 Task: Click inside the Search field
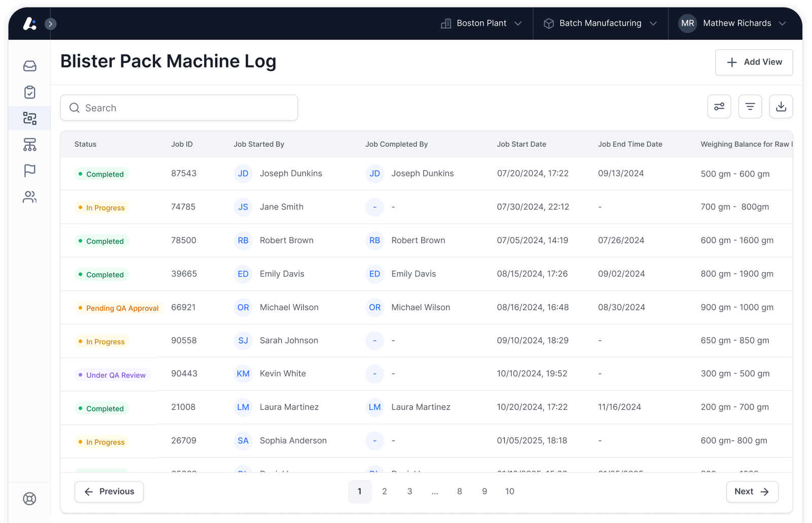pyautogui.click(x=179, y=108)
